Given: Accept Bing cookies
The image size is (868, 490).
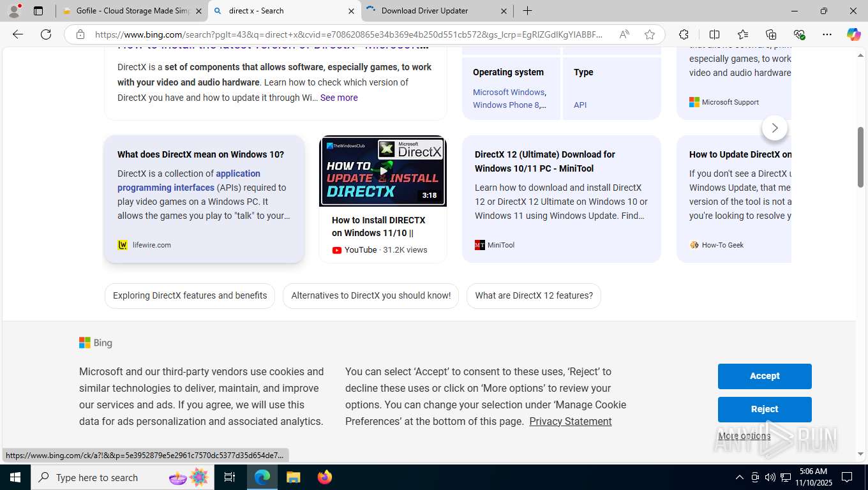Looking at the screenshot, I should pyautogui.click(x=765, y=376).
